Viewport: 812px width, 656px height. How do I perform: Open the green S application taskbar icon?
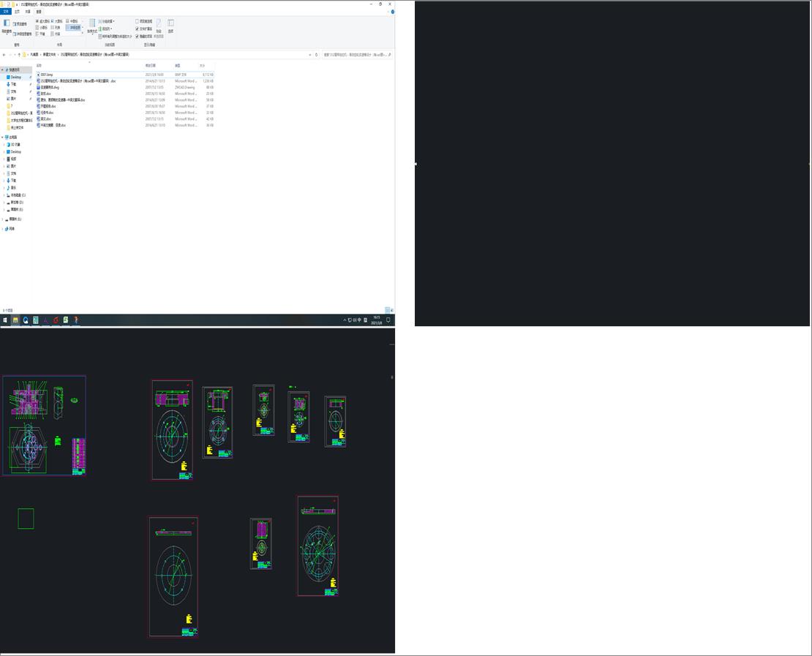click(x=66, y=320)
